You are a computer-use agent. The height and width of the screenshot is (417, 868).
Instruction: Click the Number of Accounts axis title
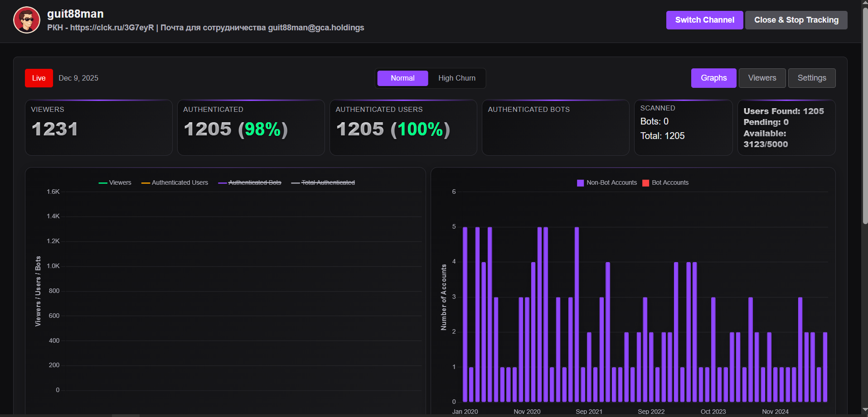444,297
